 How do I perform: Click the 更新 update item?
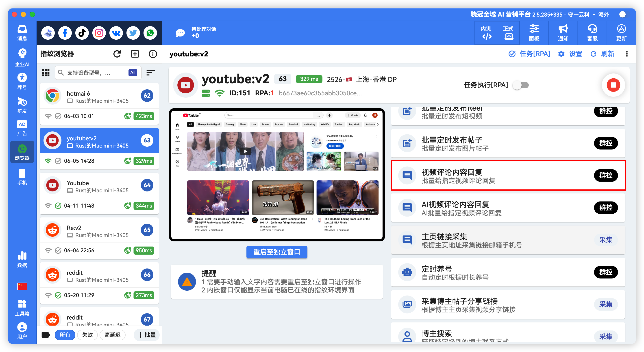[622, 33]
